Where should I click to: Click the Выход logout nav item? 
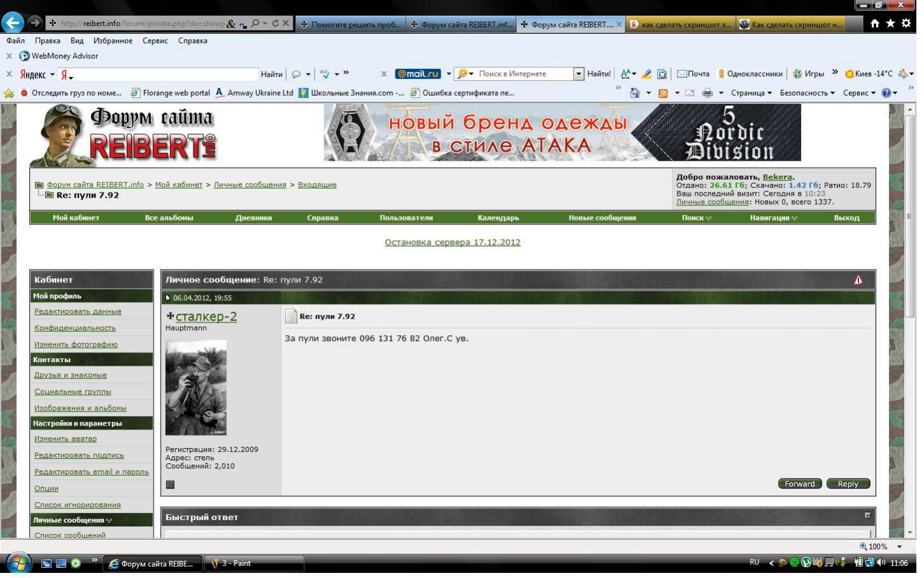[x=847, y=218]
